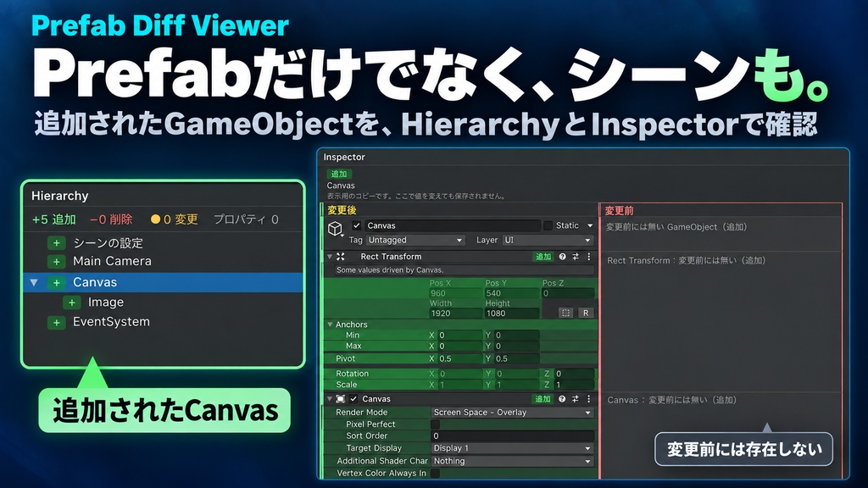Click 追加 badge on Canvas component header
Viewport: 868px width, 488px height.
click(542, 399)
